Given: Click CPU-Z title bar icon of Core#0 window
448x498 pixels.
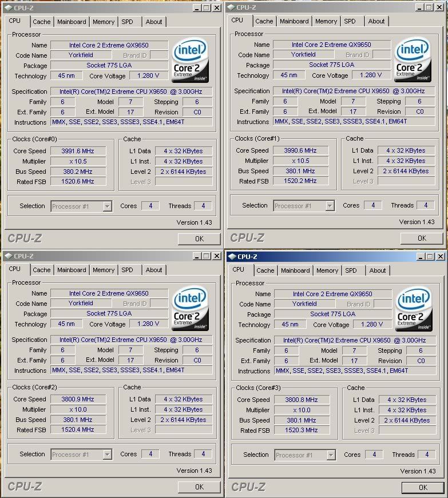Looking at the screenshot, I should [x=9, y=8].
